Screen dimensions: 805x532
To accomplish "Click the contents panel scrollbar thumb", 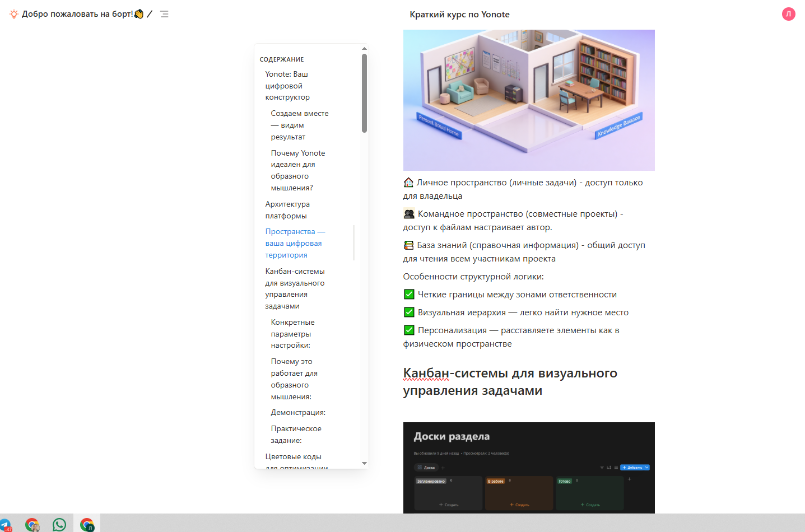I will (x=364, y=93).
